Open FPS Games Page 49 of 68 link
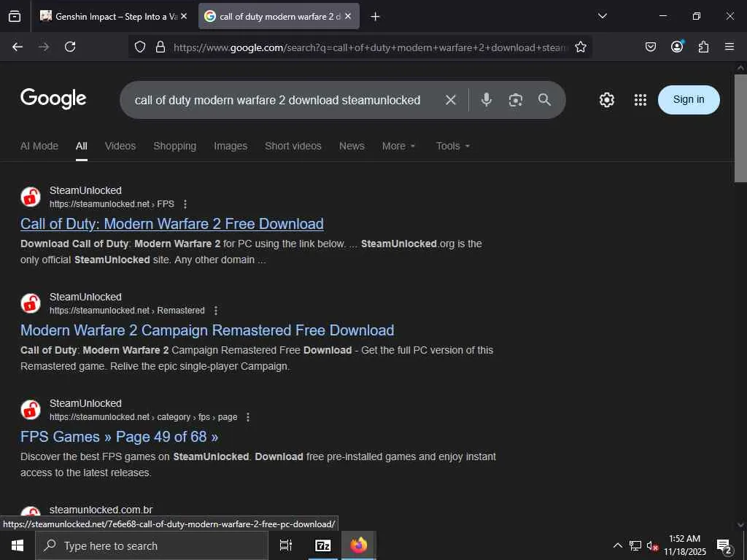This screenshot has height=560, width=747. pyautogui.click(x=119, y=437)
